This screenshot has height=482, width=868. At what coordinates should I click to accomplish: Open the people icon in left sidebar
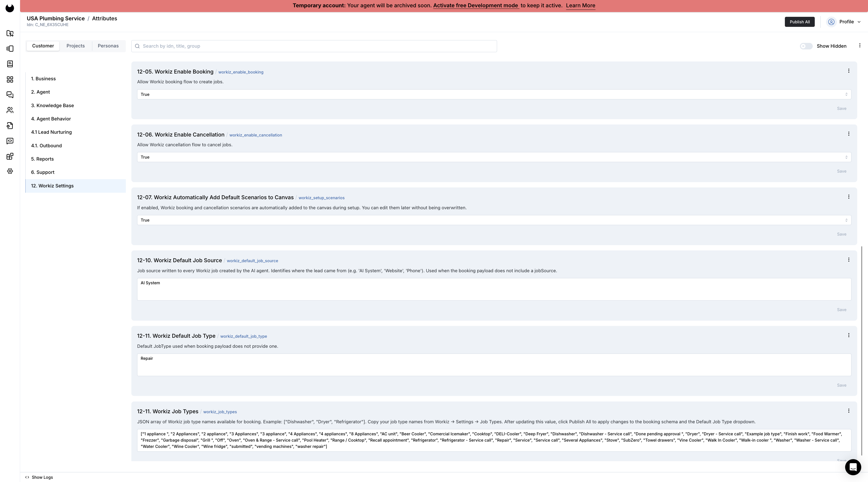point(10,110)
